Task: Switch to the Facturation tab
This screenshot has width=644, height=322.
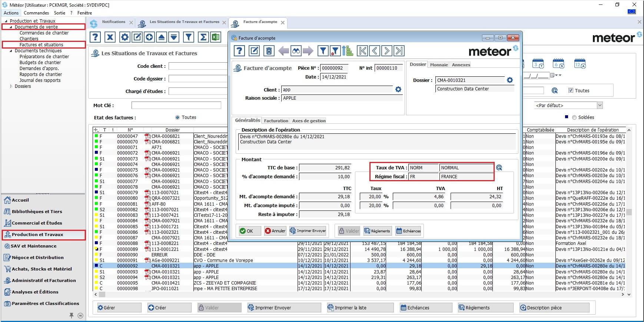Action: point(276,121)
